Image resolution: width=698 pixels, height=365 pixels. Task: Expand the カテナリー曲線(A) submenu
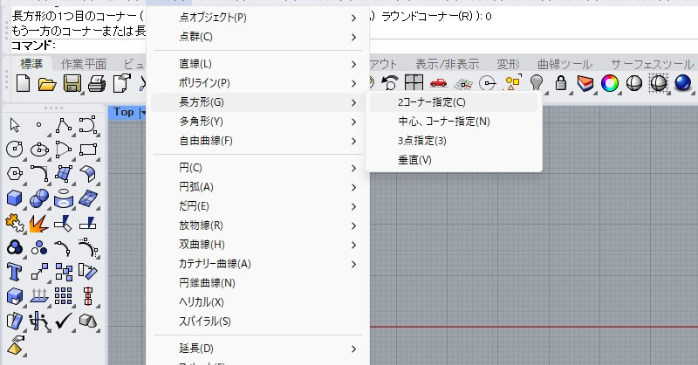pyautogui.click(x=257, y=264)
